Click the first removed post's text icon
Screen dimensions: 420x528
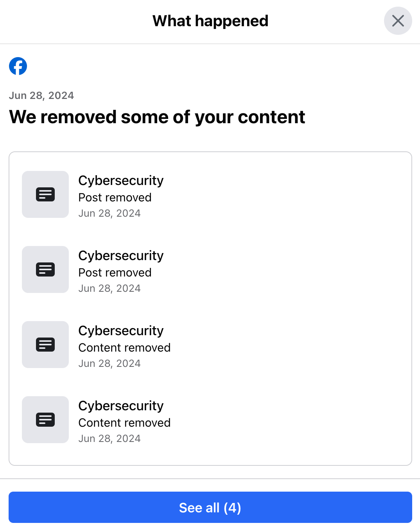45,194
